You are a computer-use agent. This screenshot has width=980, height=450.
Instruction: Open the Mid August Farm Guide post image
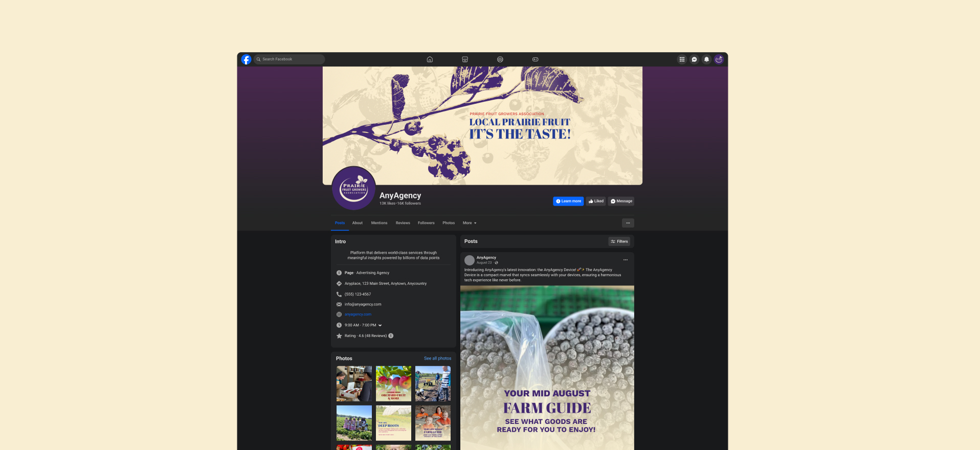[547, 368]
